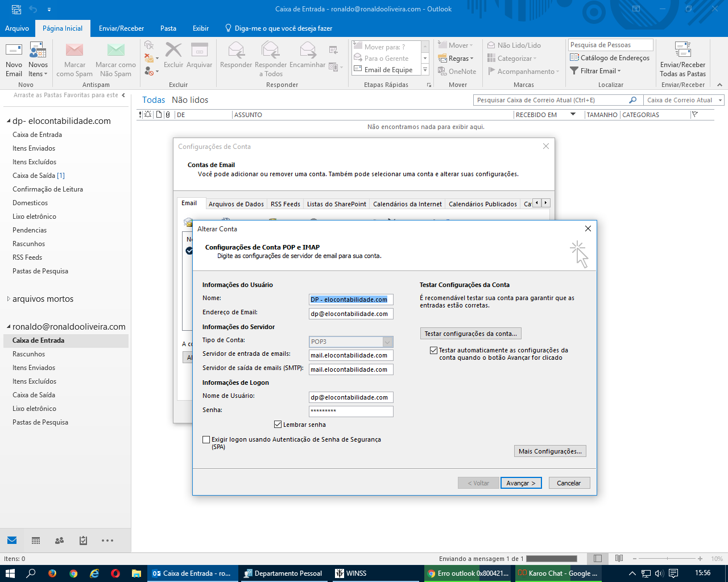Image resolution: width=728 pixels, height=582 pixels.
Task: Click Pesquisa de Pessoas search box
Action: (x=610, y=45)
